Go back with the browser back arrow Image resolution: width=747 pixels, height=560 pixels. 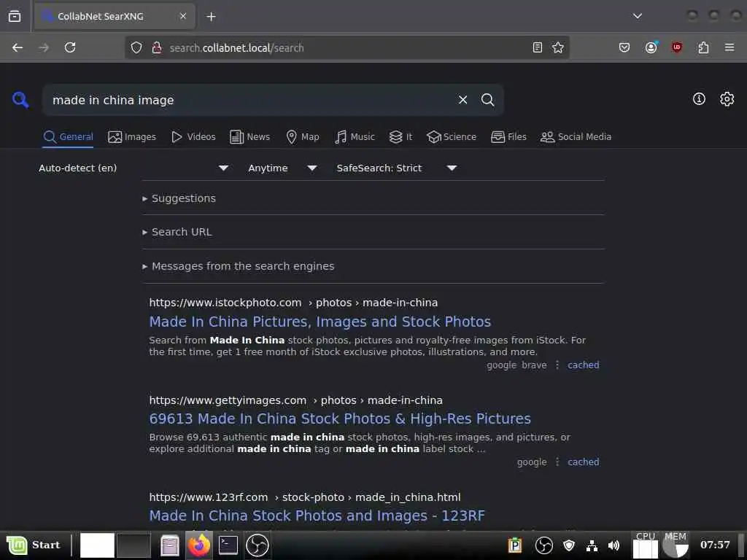pos(18,47)
